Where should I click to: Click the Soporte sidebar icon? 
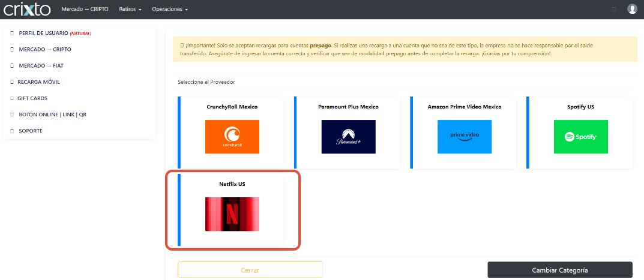[x=12, y=131]
